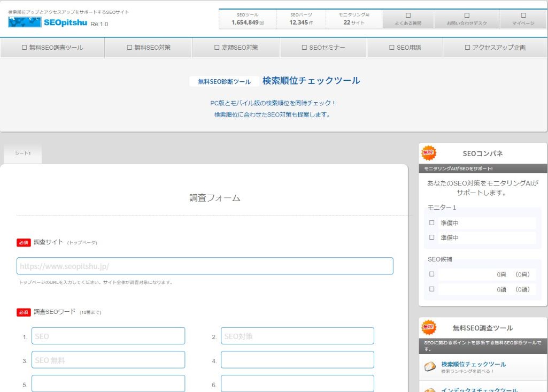
Task: Expand the SEOセミナー menu
Action: tap(323, 48)
